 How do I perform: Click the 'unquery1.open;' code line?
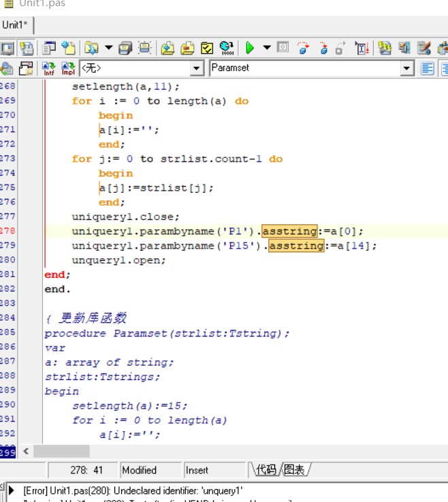(118, 260)
